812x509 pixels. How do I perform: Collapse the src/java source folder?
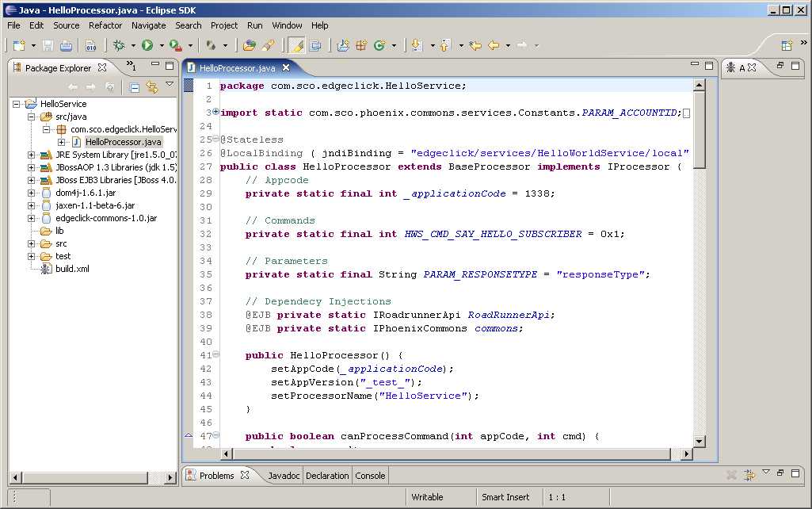[x=31, y=117]
